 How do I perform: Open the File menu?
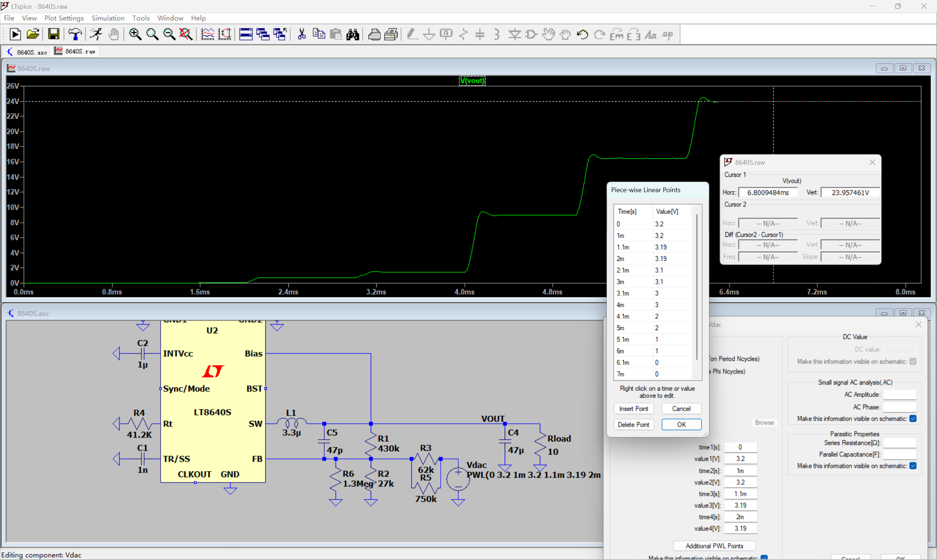9,18
